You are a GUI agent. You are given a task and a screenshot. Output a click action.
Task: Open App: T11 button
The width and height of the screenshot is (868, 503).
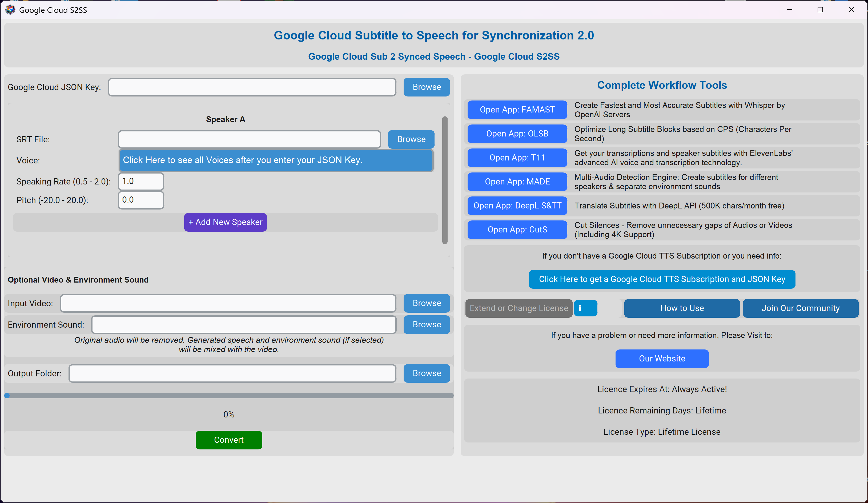517,158
